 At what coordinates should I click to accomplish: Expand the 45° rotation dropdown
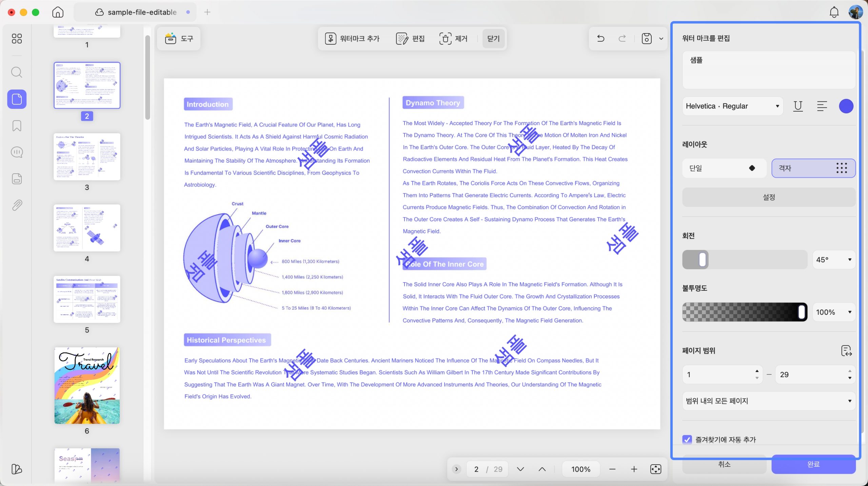(x=834, y=260)
